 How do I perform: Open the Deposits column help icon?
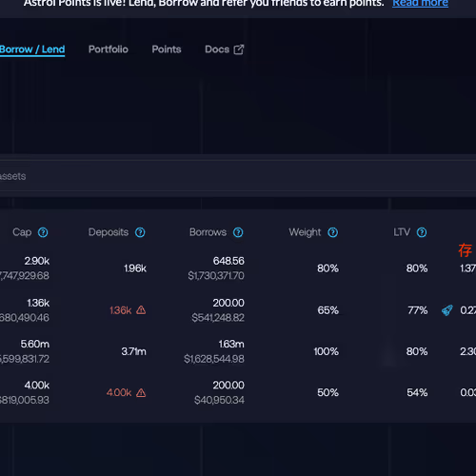click(x=140, y=232)
